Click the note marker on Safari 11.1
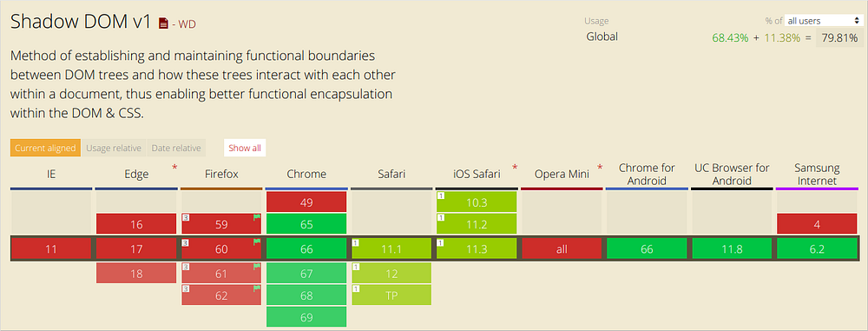The image size is (868, 331). coord(356,242)
